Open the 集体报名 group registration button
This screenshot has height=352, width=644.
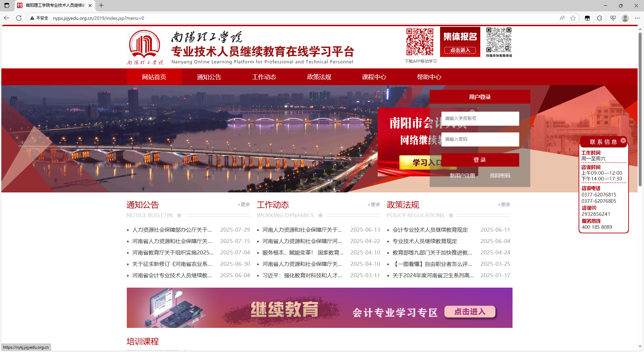point(460,42)
